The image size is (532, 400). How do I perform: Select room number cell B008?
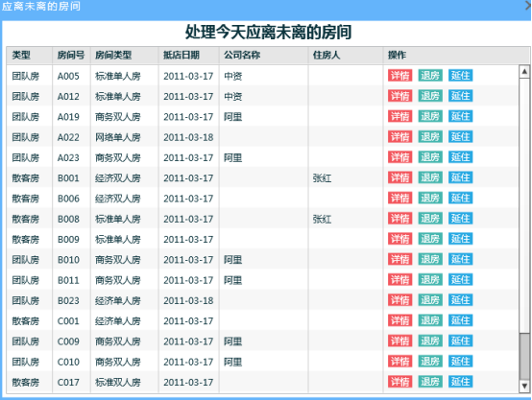tap(68, 219)
